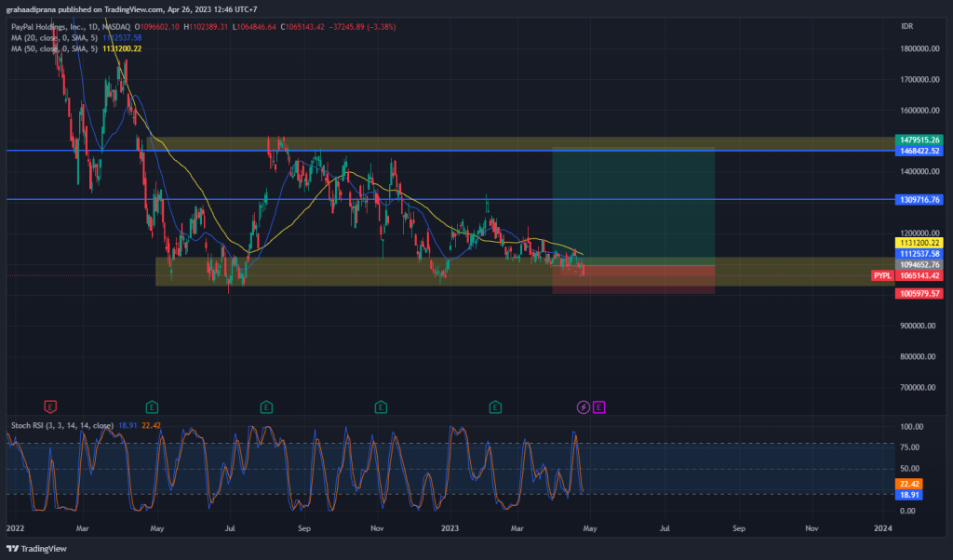Click the 700000.00 price axis label
The height and width of the screenshot is (560, 953).
(918, 388)
